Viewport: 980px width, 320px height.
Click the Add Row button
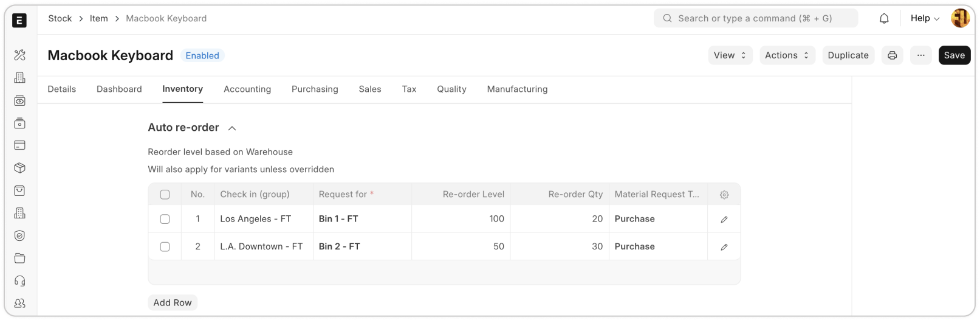(173, 302)
